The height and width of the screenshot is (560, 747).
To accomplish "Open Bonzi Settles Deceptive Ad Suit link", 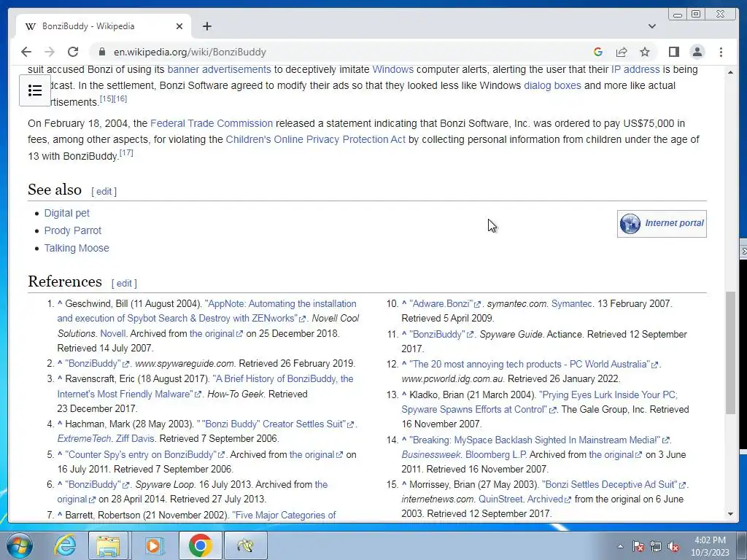I will 614,484.
